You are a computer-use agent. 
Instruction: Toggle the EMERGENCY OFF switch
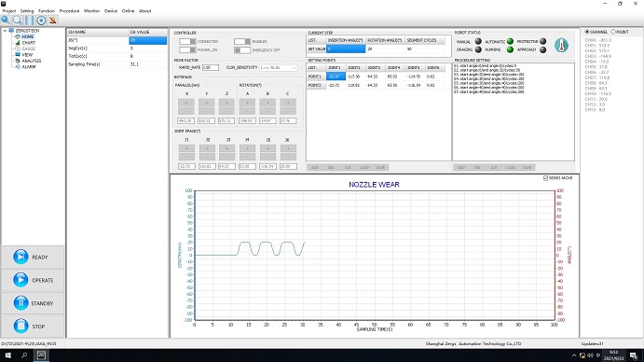click(x=242, y=50)
